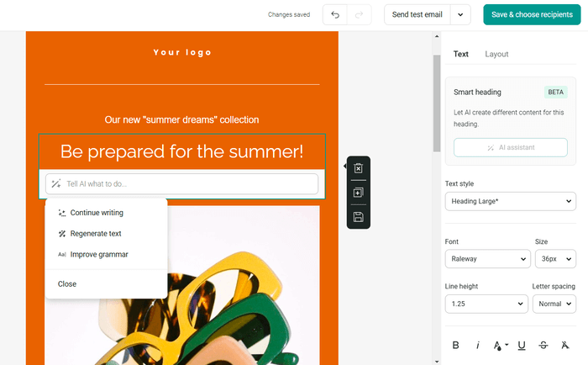Delete the selected heading block
This screenshot has height=365, width=588.
pos(358,169)
